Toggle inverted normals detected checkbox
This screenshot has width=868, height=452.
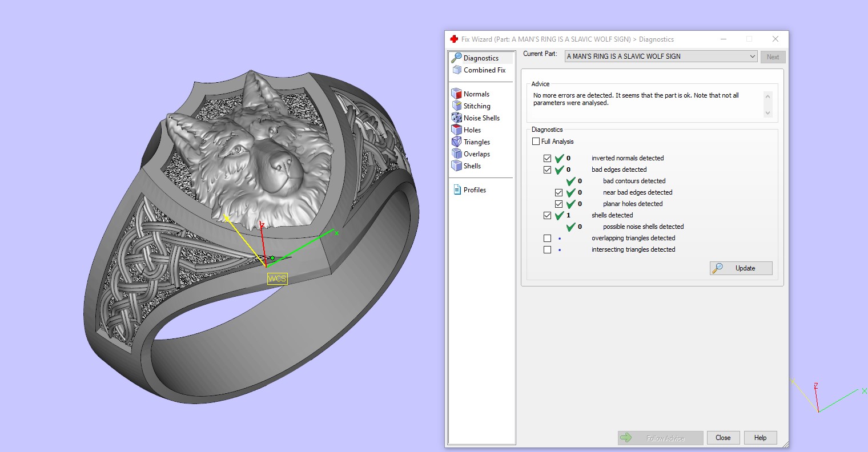click(547, 159)
